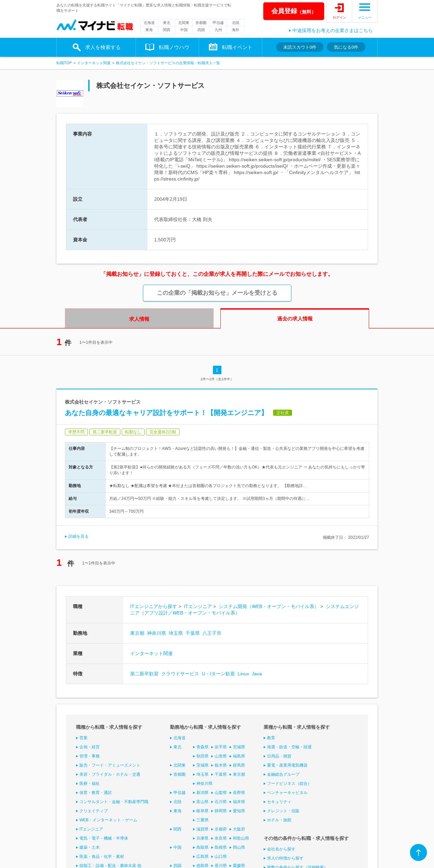434x868 pixels.
Task: Click 八王子市 in 勤務地 row
Action: click(x=212, y=633)
